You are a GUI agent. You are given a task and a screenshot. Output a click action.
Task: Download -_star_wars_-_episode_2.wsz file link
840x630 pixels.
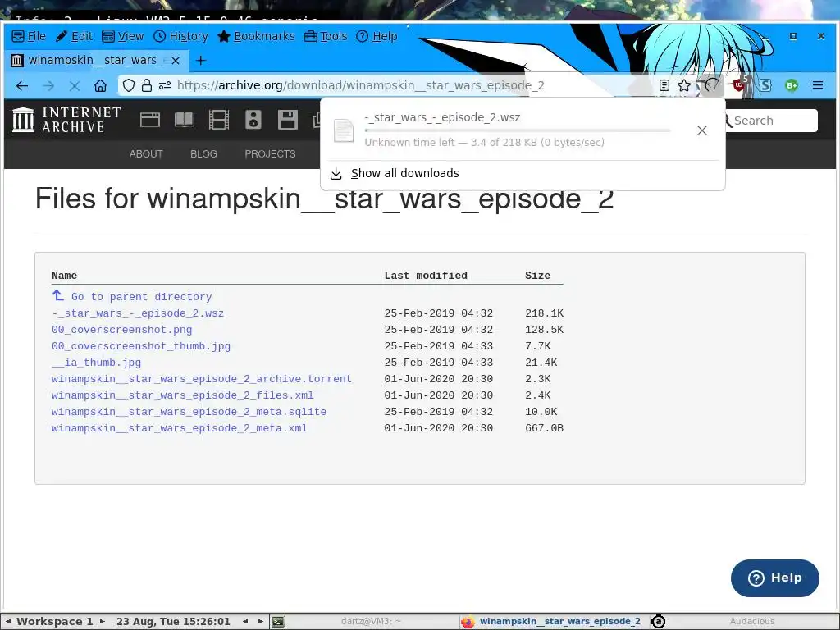coord(138,313)
